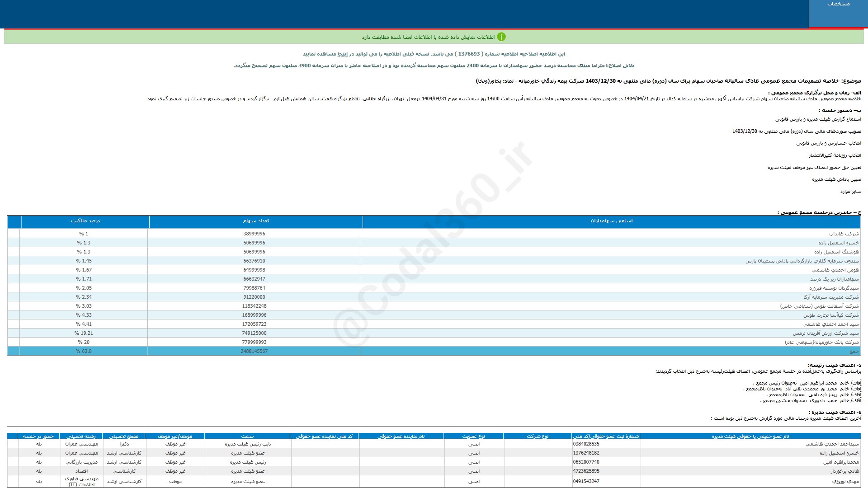Click share count 66632947
The height and width of the screenshot is (488, 868).
click(x=254, y=279)
